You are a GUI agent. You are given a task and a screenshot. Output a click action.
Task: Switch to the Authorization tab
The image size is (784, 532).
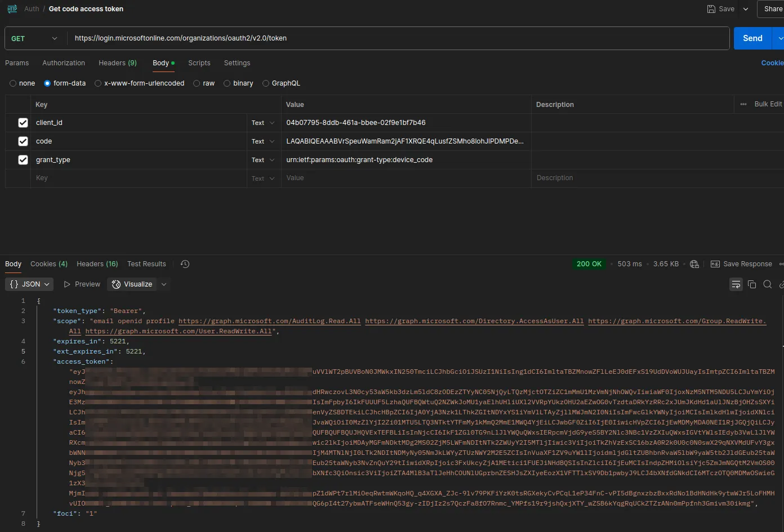(x=64, y=63)
